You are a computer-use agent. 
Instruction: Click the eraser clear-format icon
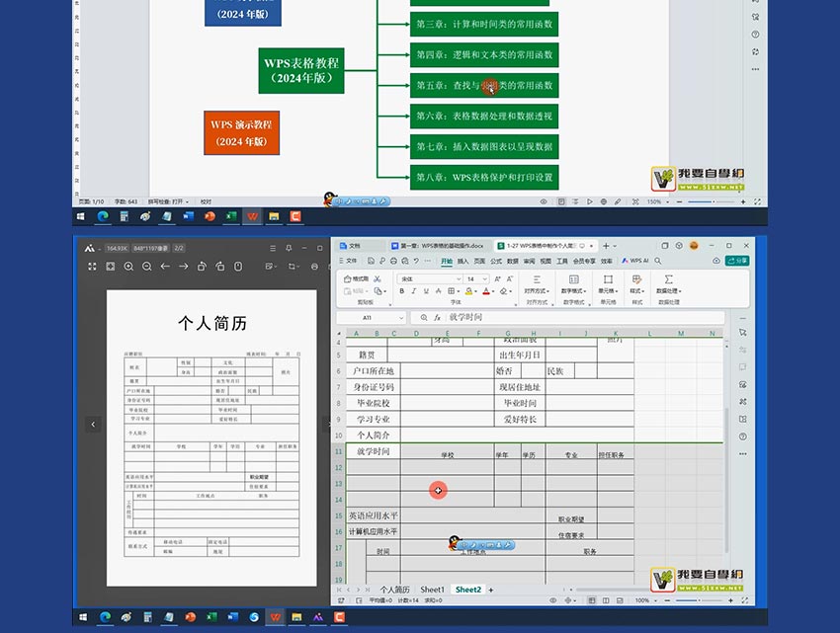504,290
